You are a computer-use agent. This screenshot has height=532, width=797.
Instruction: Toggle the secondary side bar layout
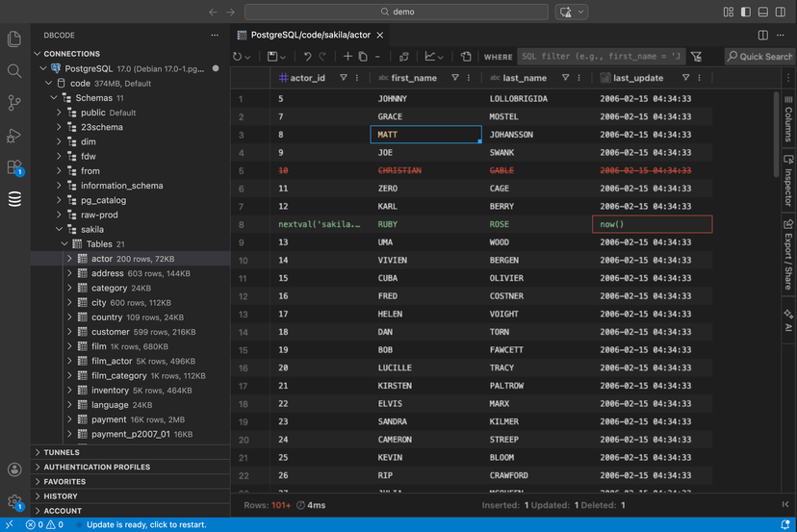point(781,12)
